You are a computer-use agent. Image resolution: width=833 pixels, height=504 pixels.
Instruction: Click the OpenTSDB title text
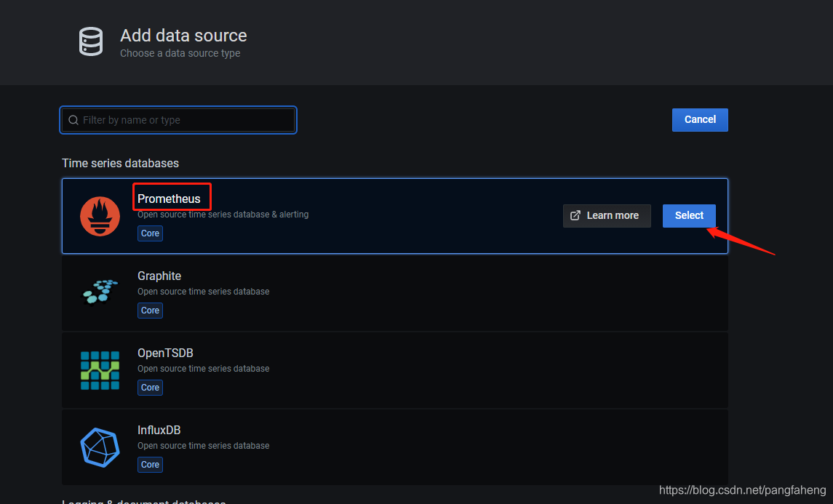[x=165, y=353]
